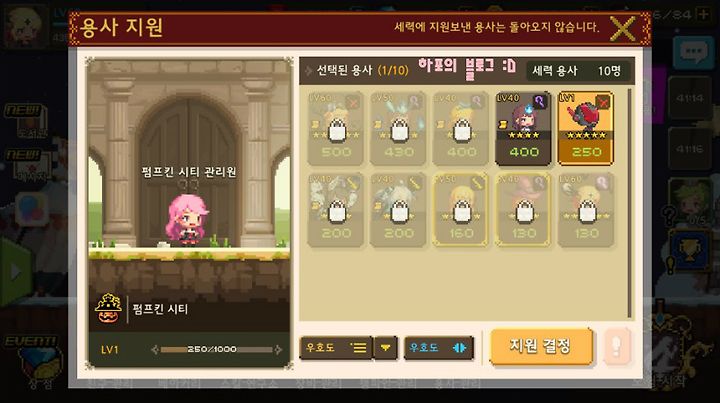The height and width of the screenshot is (403, 720).
Task: Click the pink-haired 펌프킨 시티 관리원 character
Action: pyautogui.click(x=186, y=219)
